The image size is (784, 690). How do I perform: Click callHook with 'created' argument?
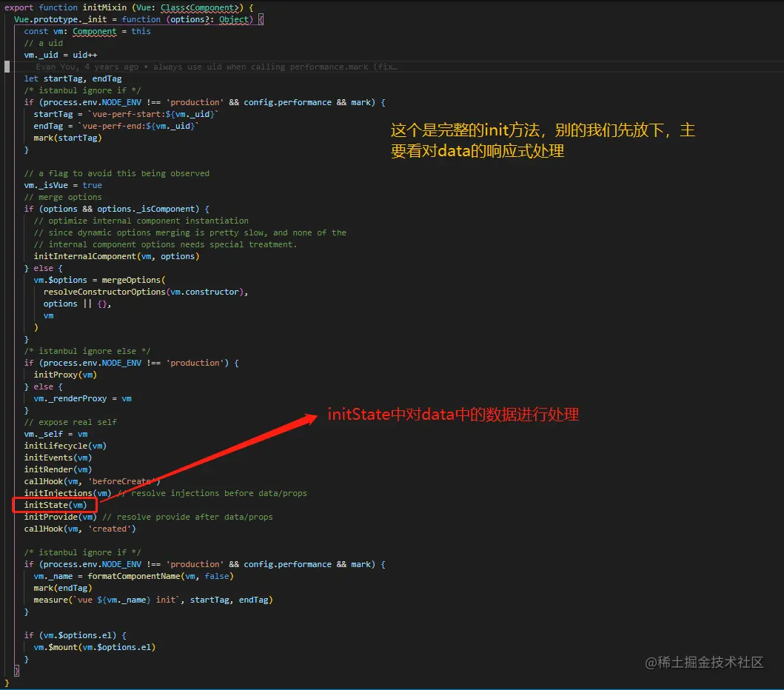tap(80, 529)
